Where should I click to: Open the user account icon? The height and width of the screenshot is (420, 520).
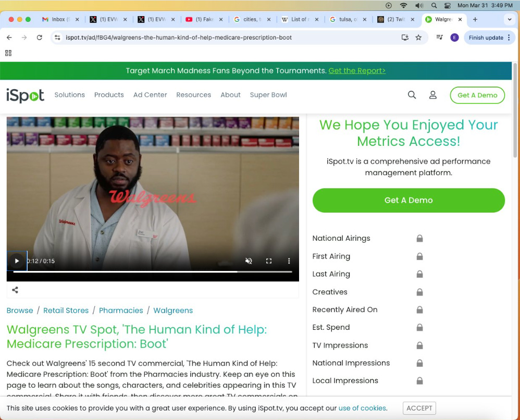pyautogui.click(x=433, y=95)
